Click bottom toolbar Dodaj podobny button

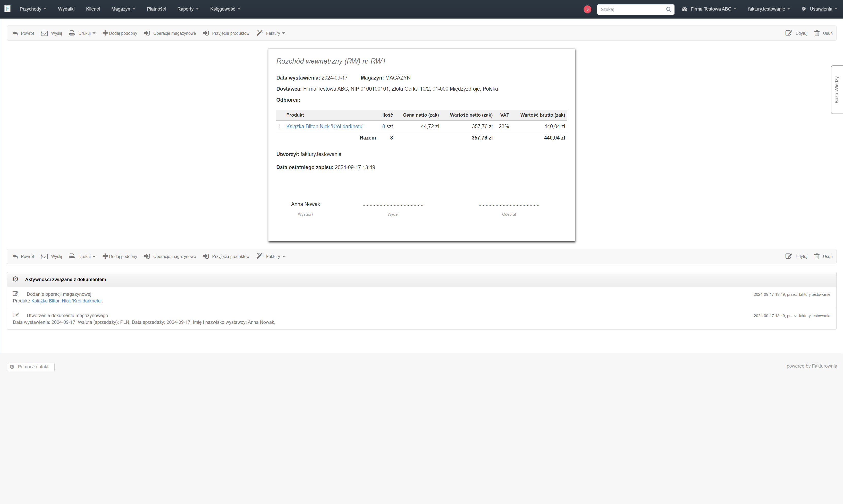coord(120,256)
